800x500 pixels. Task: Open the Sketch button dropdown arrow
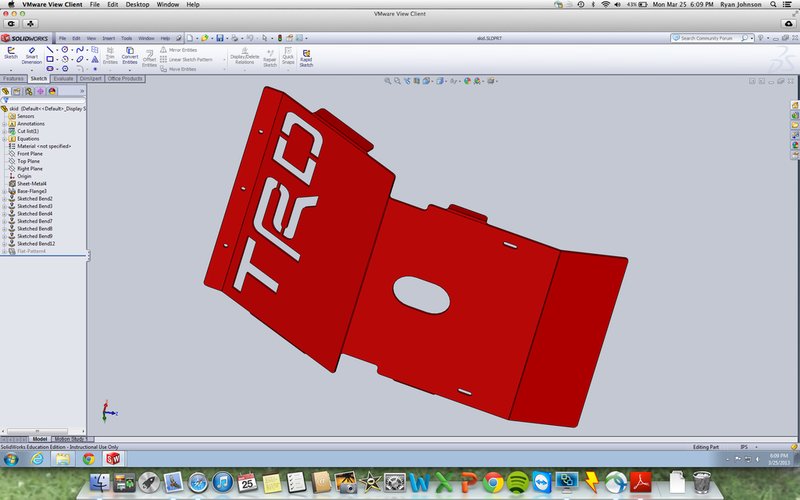click(11, 69)
